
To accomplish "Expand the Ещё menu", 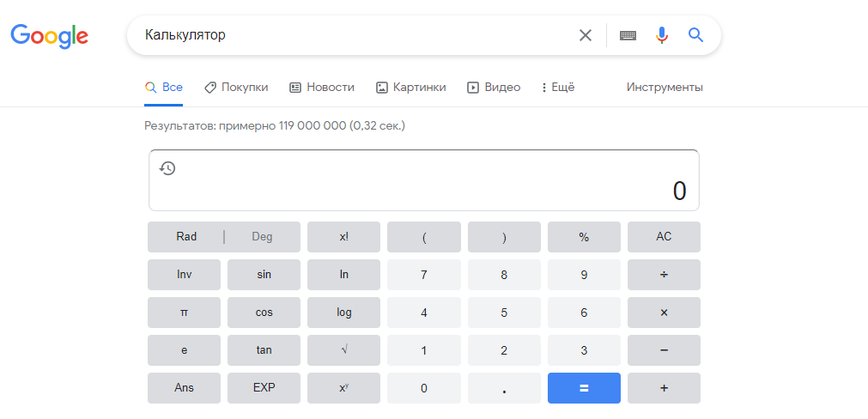I will (558, 88).
